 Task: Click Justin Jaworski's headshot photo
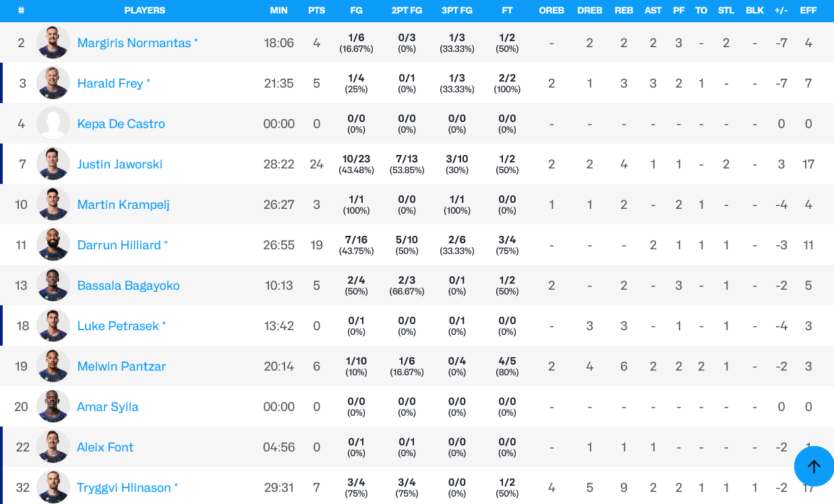pyautogui.click(x=53, y=164)
